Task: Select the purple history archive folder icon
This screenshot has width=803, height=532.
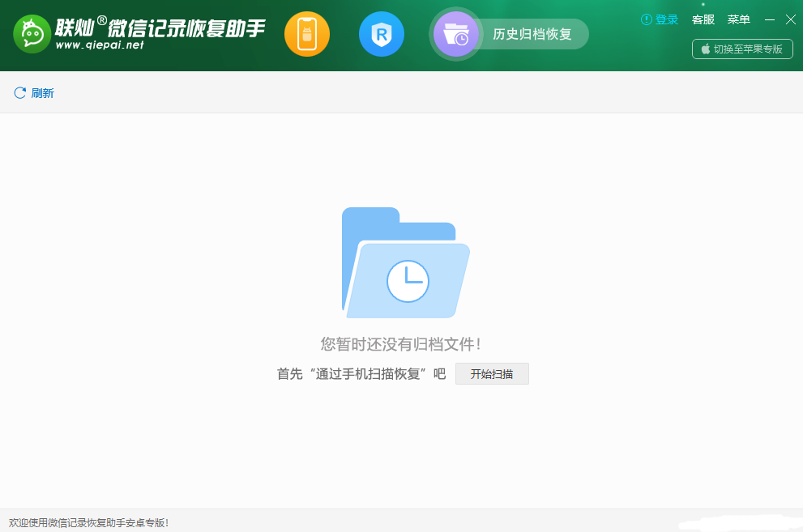Action: point(455,34)
